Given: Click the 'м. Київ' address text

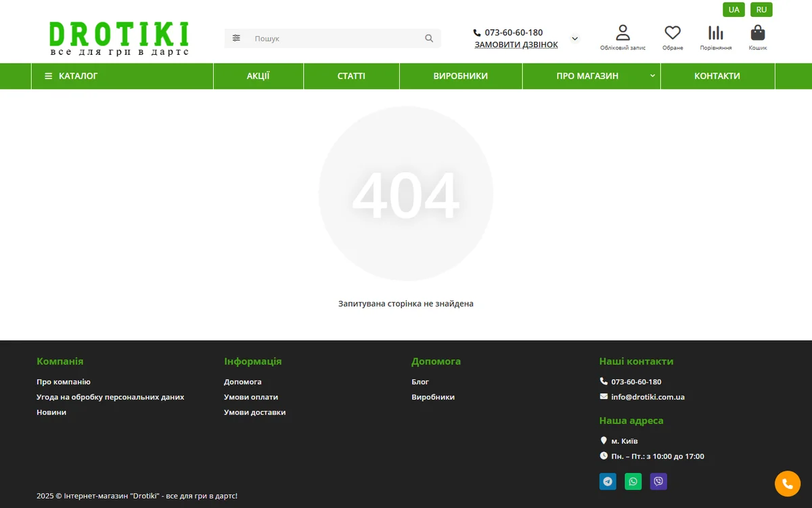Looking at the screenshot, I should (625, 441).
